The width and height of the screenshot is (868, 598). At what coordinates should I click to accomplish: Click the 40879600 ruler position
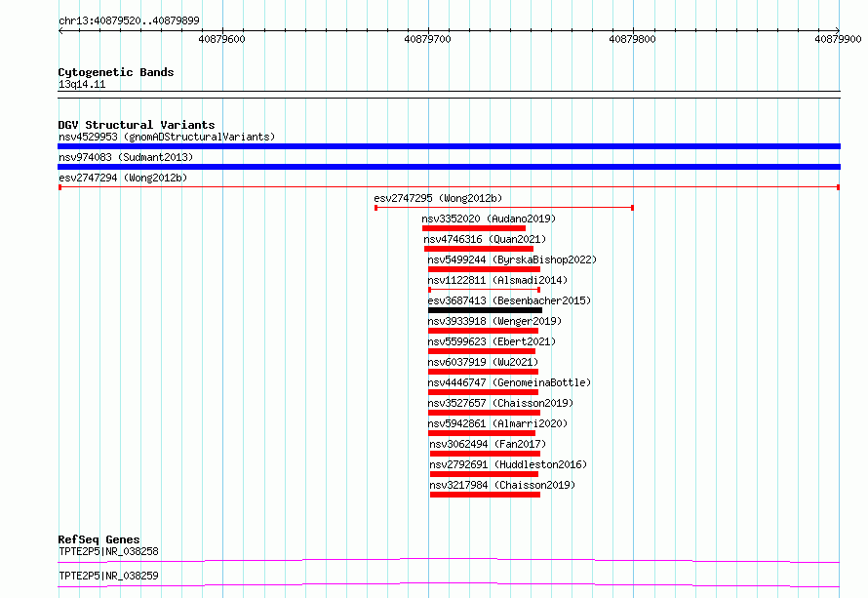pyautogui.click(x=221, y=39)
